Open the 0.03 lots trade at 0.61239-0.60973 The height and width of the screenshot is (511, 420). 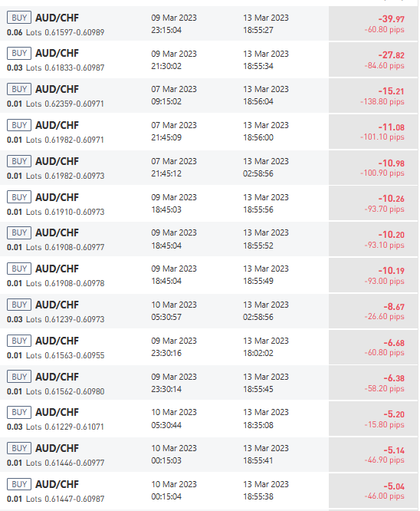pos(208,312)
